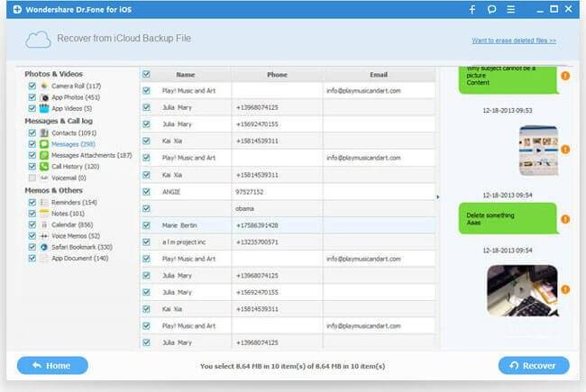Screen dimensions: 586x392
Task: Open the screenshot thumbnail in message preview
Action: click(x=538, y=150)
